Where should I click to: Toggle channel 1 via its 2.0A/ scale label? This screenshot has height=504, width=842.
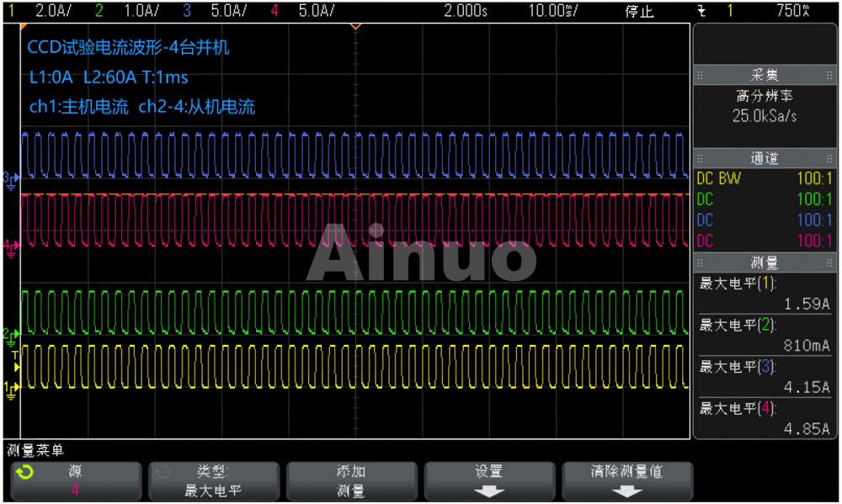point(50,11)
